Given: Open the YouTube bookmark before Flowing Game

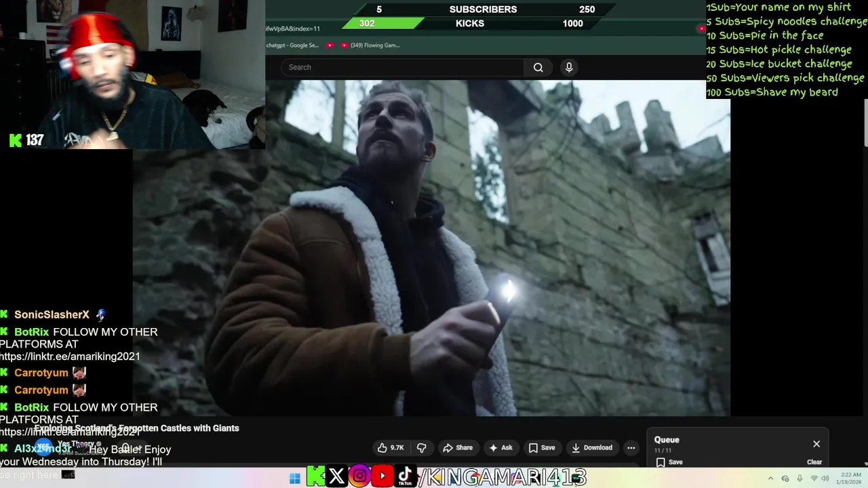Looking at the screenshot, I should pyautogui.click(x=330, y=45).
